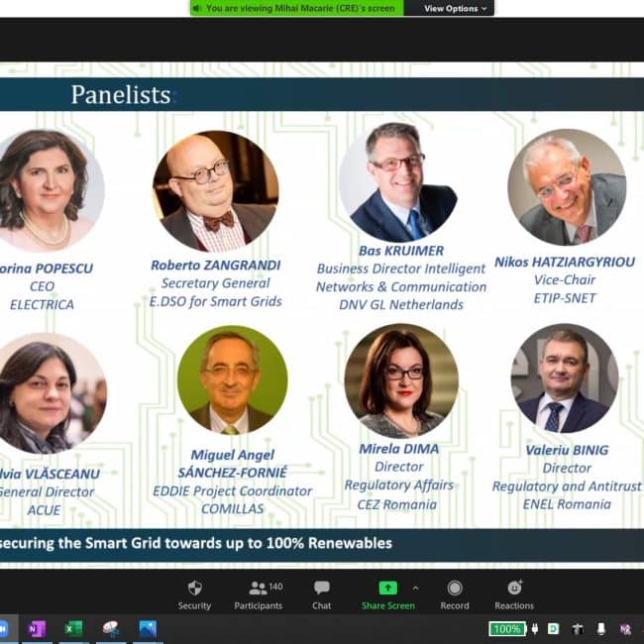Click 'DNV GL Netherlands' text
Screen dimensions: 644x644
(x=401, y=305)
